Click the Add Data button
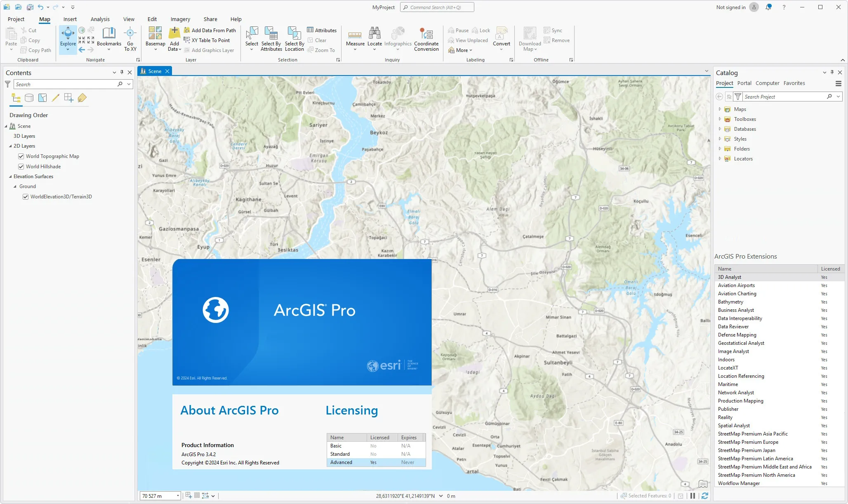The width and height of the screenshot is (848, 504). (x=174, y=39)
